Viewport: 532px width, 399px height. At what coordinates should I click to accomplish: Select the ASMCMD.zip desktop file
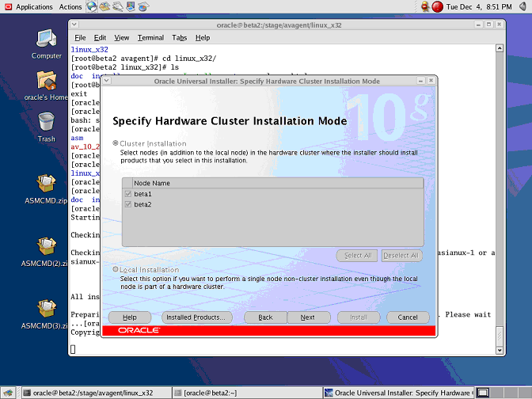click(x=46, y=189)
